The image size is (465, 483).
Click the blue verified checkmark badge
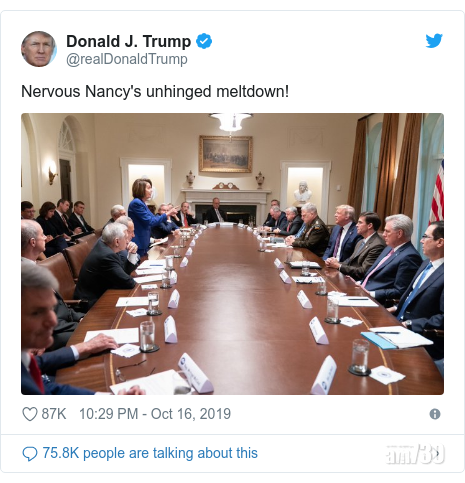204,41
